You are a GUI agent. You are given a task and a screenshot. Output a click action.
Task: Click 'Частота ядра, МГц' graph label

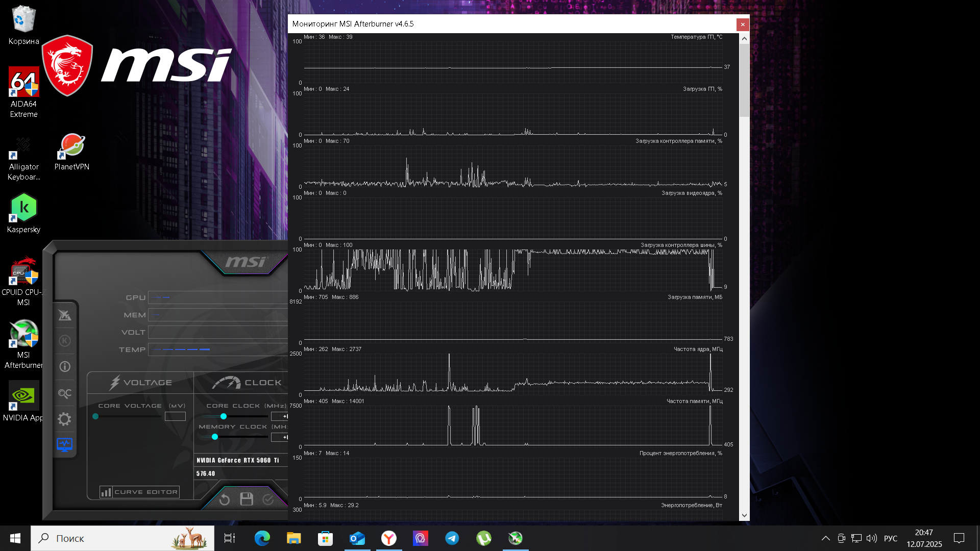pyautogui.click(x=698, y=349)
